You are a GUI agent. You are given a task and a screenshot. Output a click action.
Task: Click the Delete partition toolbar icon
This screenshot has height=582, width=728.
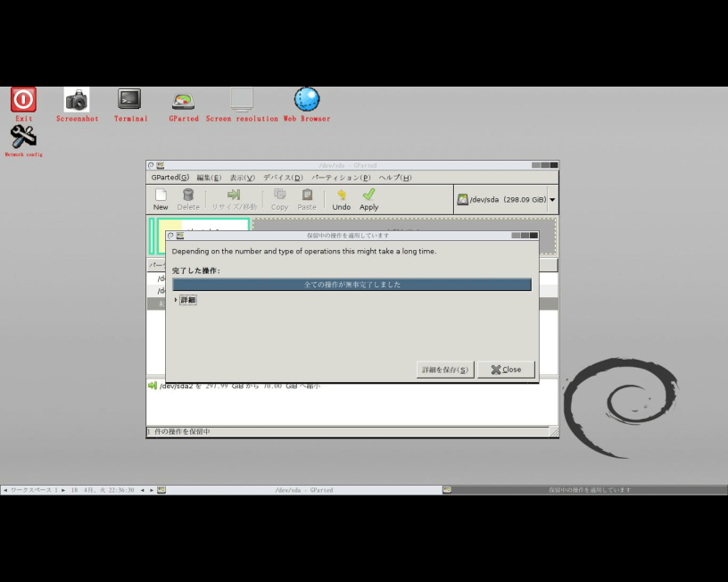[188, 199]
